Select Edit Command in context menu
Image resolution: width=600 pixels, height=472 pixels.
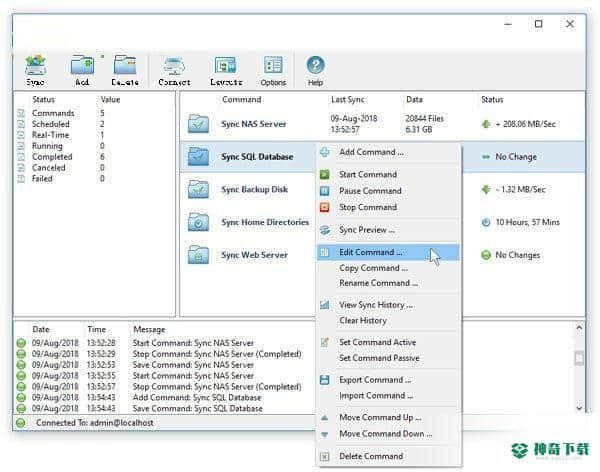click(x=388, y=252)
